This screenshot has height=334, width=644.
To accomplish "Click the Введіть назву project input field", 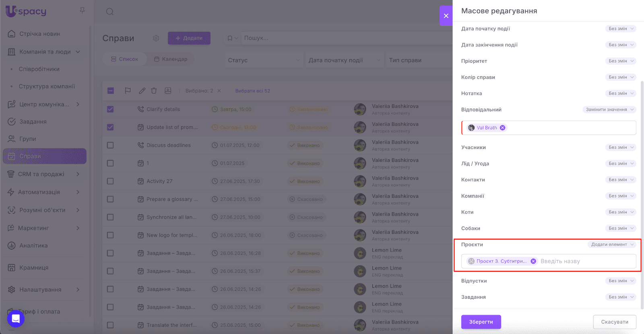I will click(586, 261).
